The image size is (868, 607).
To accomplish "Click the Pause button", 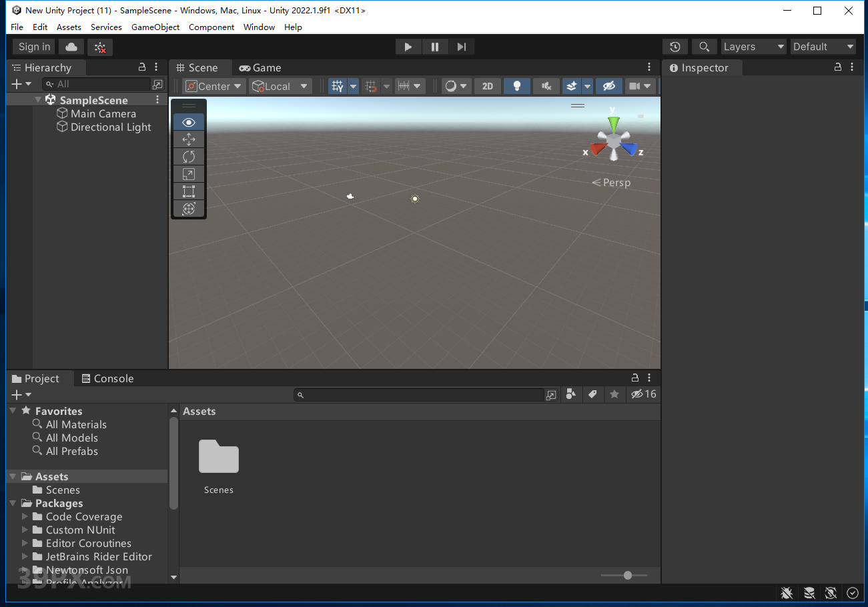I will tap(435, 47).
